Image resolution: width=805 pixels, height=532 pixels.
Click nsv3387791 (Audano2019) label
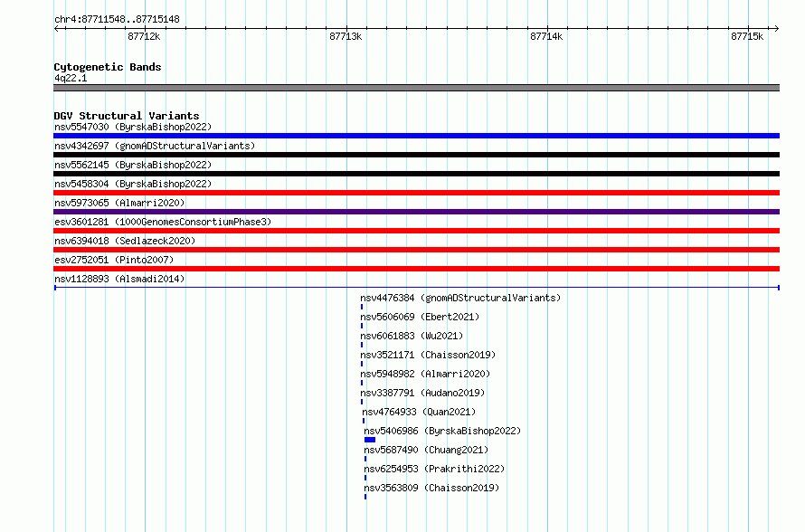click(422, 393)
